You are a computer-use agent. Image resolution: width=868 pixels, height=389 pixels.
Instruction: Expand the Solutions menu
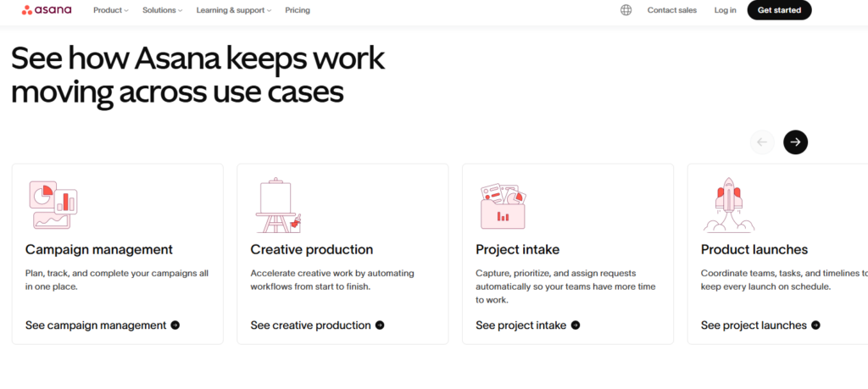point(163,10)
